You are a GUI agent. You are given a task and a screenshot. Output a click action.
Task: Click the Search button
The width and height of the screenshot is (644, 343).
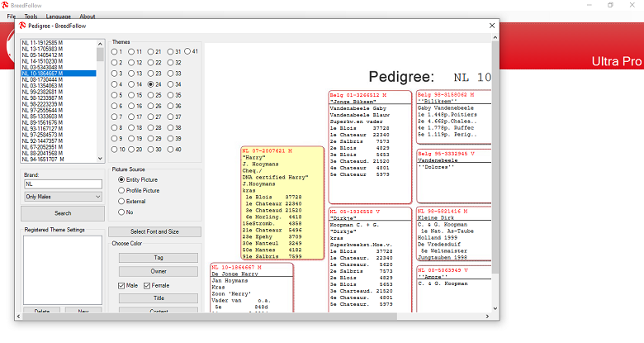pos(62,212)
